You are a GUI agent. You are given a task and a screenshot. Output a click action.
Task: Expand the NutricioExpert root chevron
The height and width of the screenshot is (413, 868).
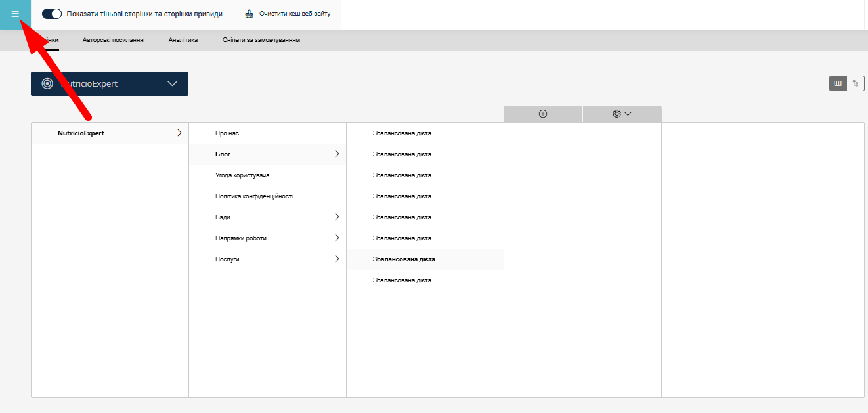click(x=179, y=133)
